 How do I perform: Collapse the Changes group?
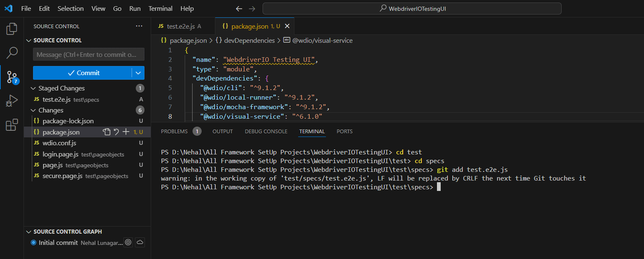pyautogui.click(x=33, y=110)
